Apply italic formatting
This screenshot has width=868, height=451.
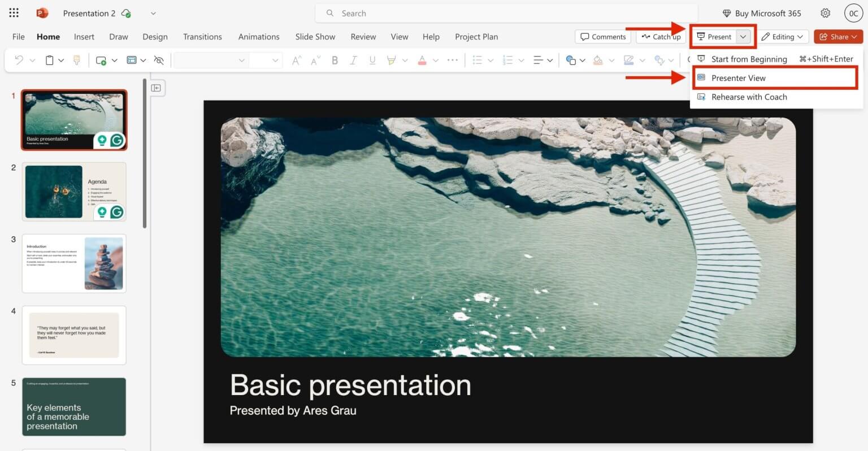pos(353,60)
